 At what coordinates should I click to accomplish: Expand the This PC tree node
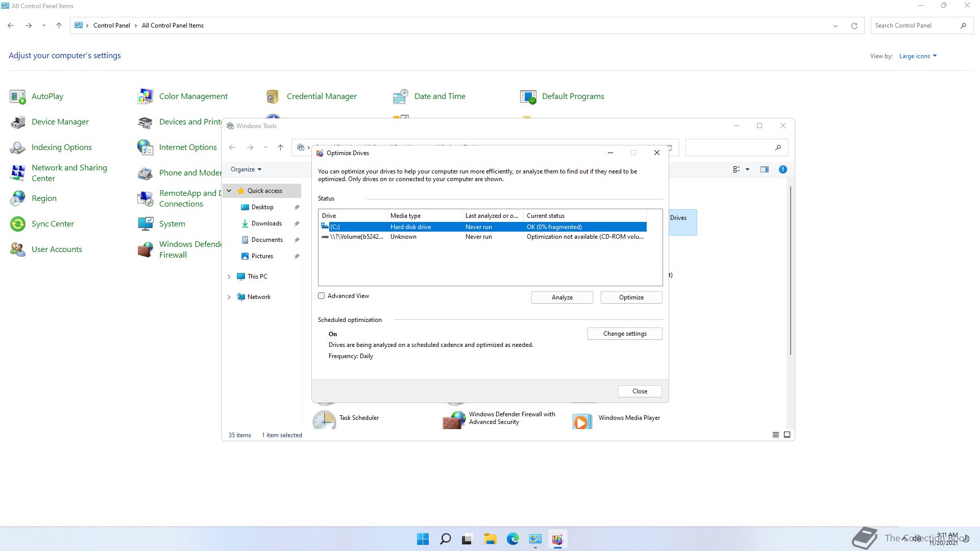tap(229, 277)
